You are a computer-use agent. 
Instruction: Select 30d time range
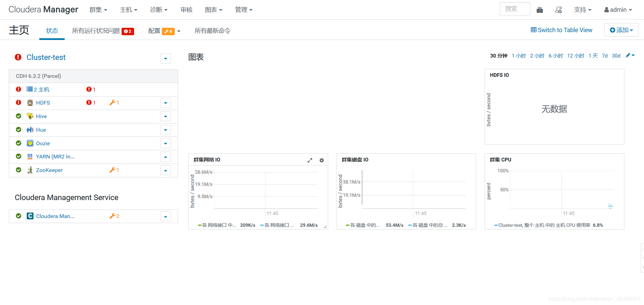click(x=616, y=56)
